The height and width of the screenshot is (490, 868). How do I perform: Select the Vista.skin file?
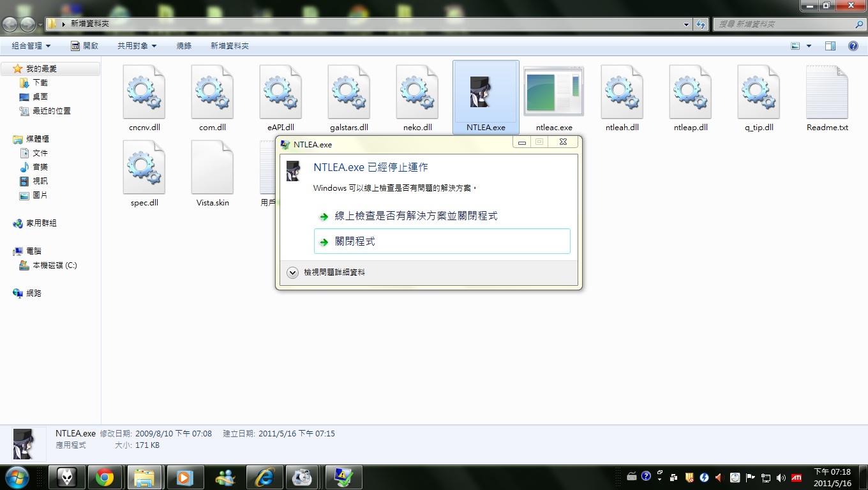213,168
